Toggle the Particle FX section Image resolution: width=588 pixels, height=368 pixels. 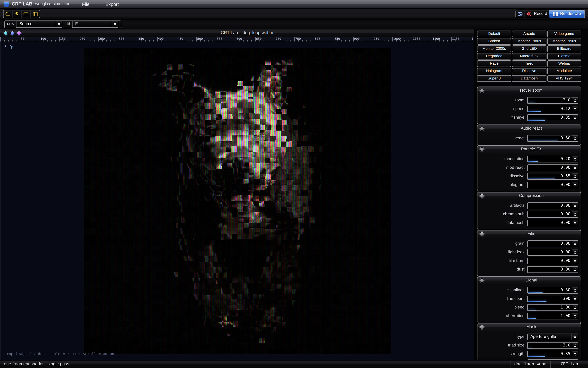coord(482,149)
